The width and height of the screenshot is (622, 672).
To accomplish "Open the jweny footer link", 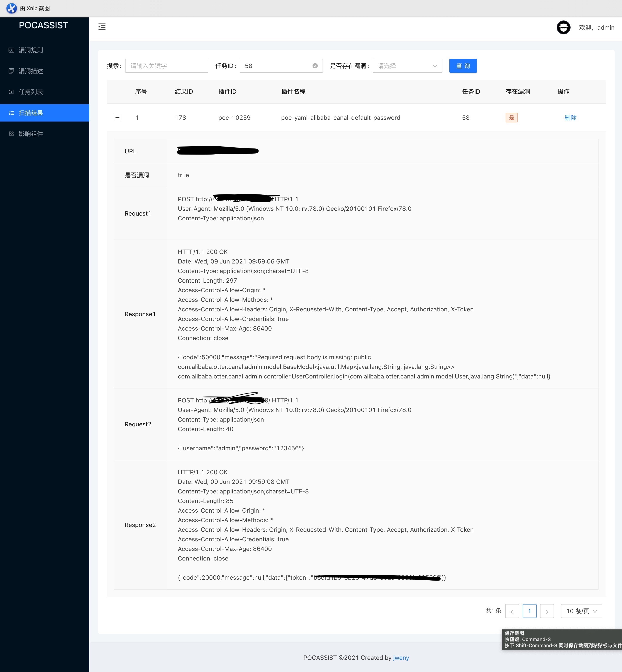I will 401,658.
